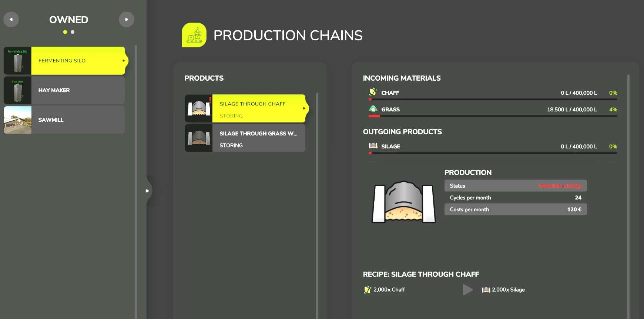Expand the side panel arrow tab
The image size is (644, 319).
click(147, 191)
